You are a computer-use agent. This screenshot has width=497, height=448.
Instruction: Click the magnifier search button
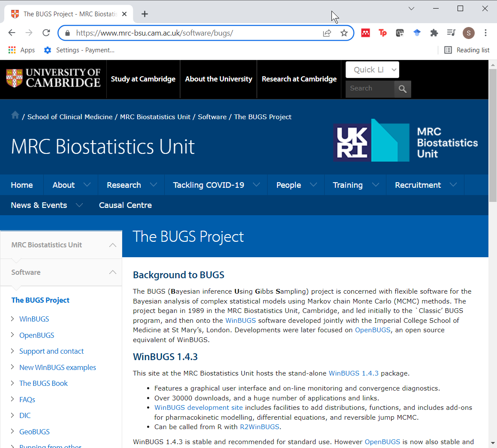tap(403, 89)
